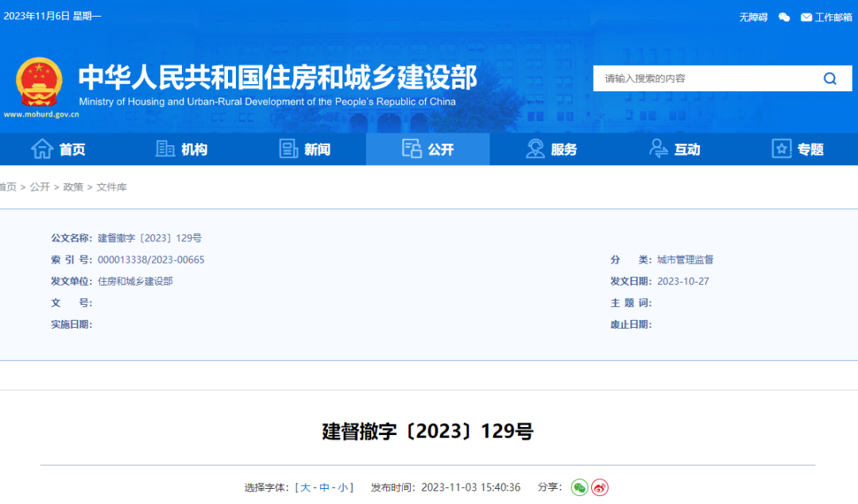Click the star icon beside 专题

[782, 148]
